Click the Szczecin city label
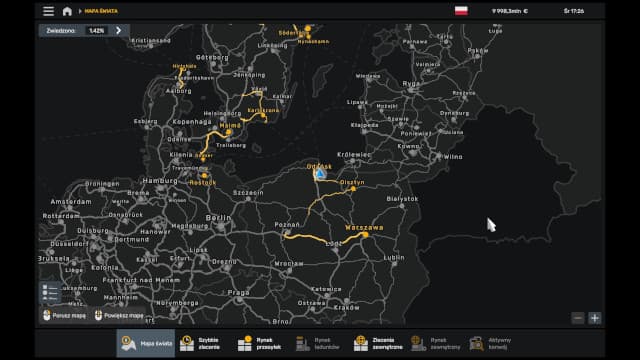 coord(248,193)
